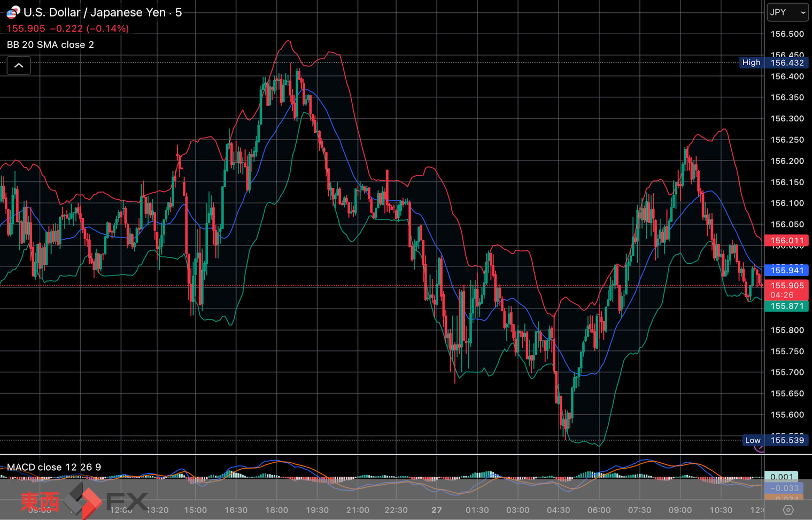Viewport: 812px width, 520px height.
Task: Select the BB 20 SMA close 2 indicator
Action: (50, 45)
